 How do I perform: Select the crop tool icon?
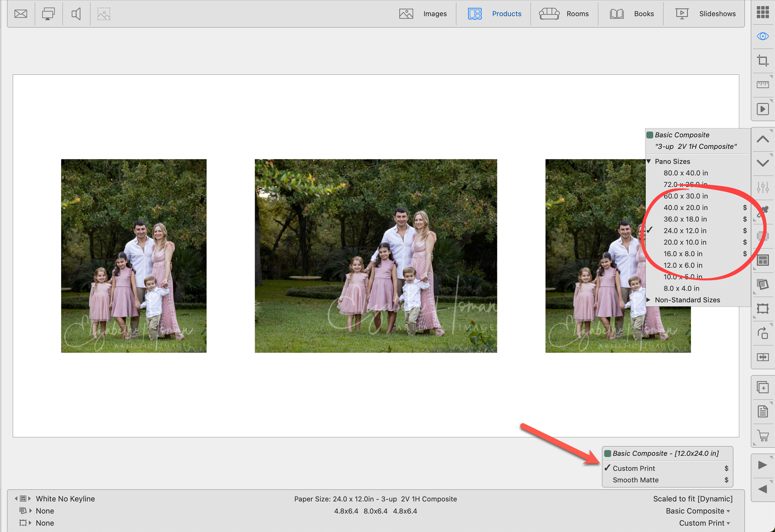763,61
